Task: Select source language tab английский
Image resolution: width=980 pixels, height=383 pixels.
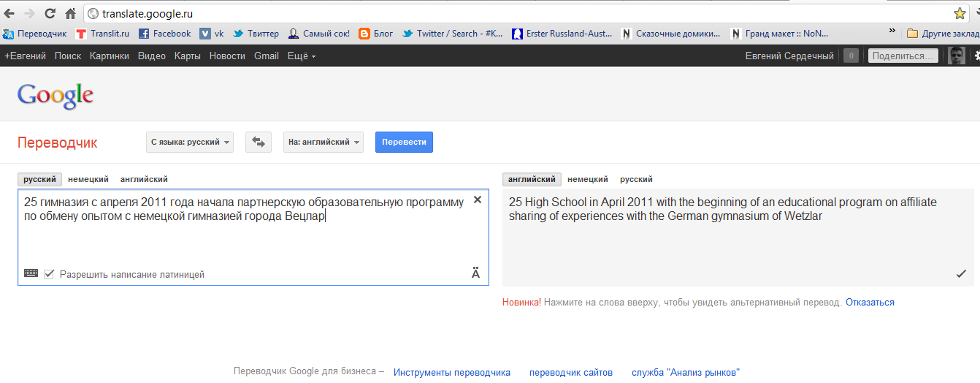Action: pyautogui.click(x=145, y=179)
